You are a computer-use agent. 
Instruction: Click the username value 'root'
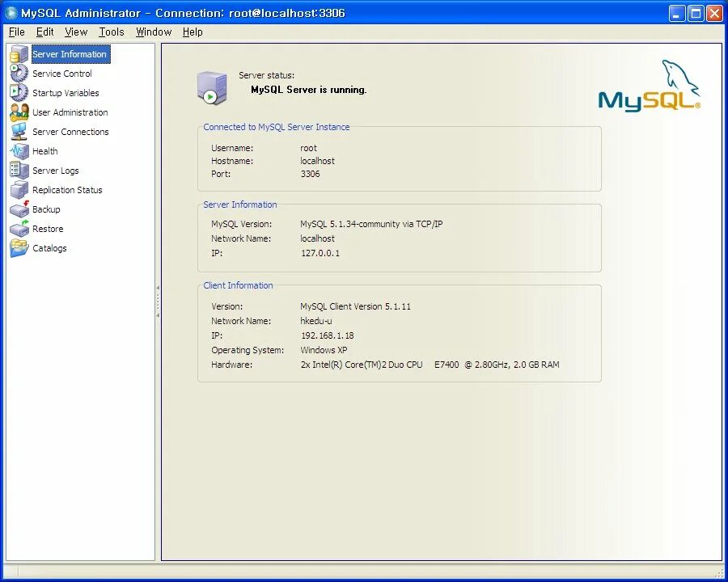[308, 148]
